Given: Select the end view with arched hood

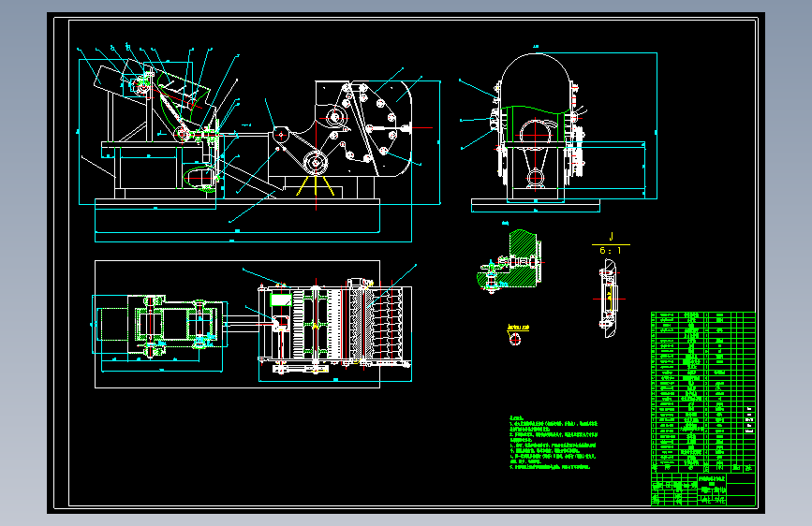Looking at the screenshot, I should [x=559, y=128].
